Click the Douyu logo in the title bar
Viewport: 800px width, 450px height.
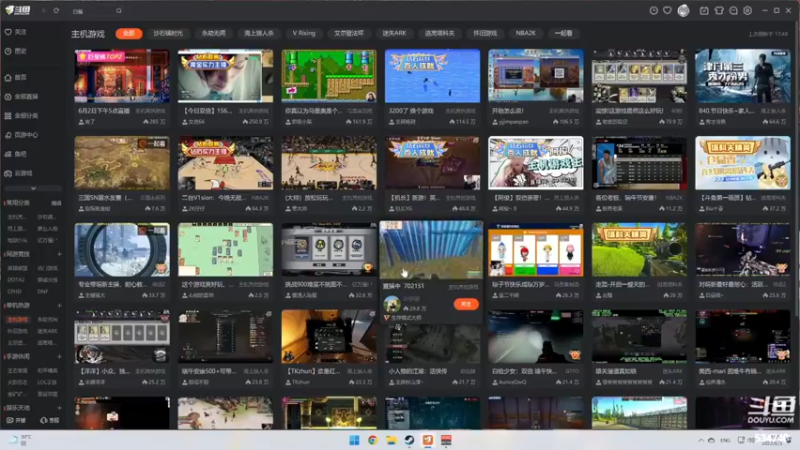(17, 10)
